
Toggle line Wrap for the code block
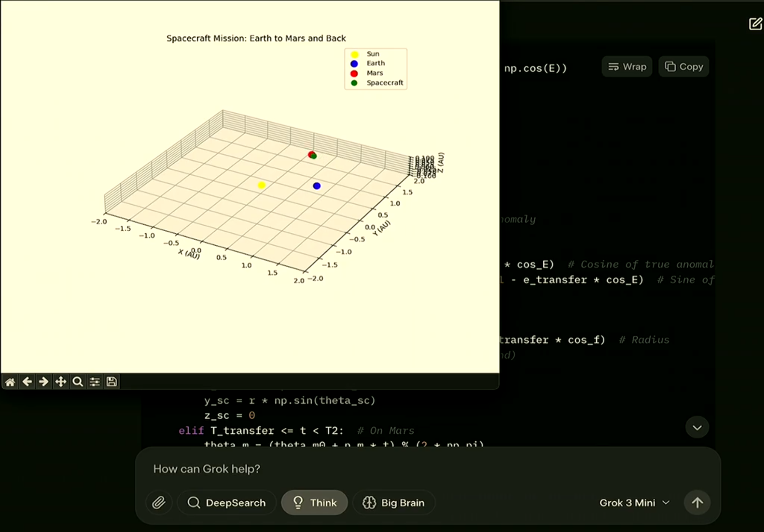pos(627,67)
